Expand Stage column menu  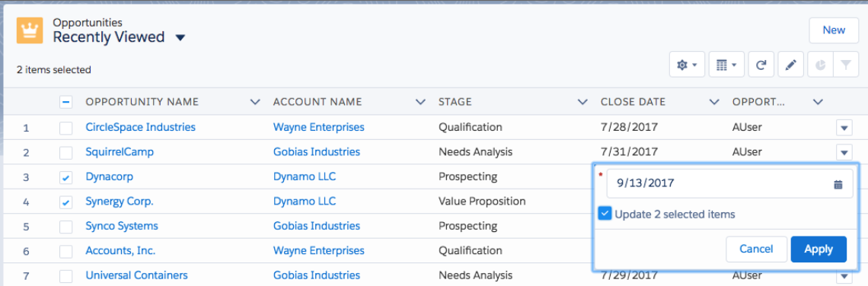(x=582, y=102)
